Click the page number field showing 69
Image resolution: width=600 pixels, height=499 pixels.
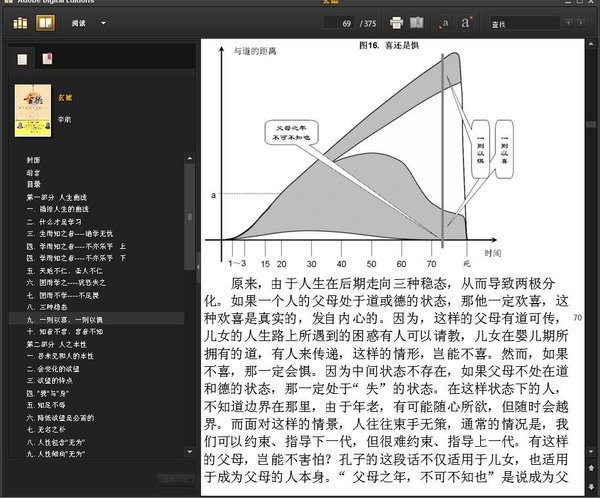pyautogui.click(x=339, y=23)
